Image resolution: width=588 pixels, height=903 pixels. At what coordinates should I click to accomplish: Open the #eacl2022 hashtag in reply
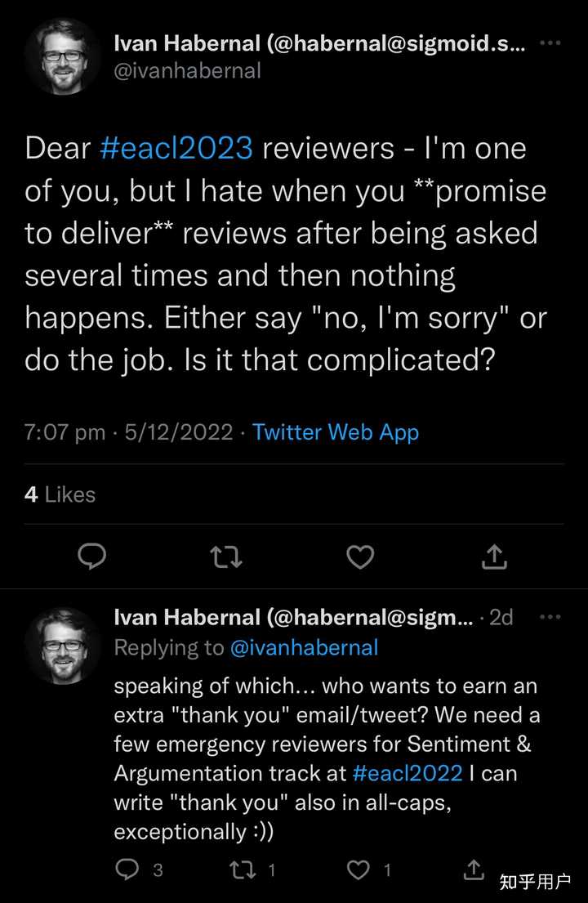[408, 772]
